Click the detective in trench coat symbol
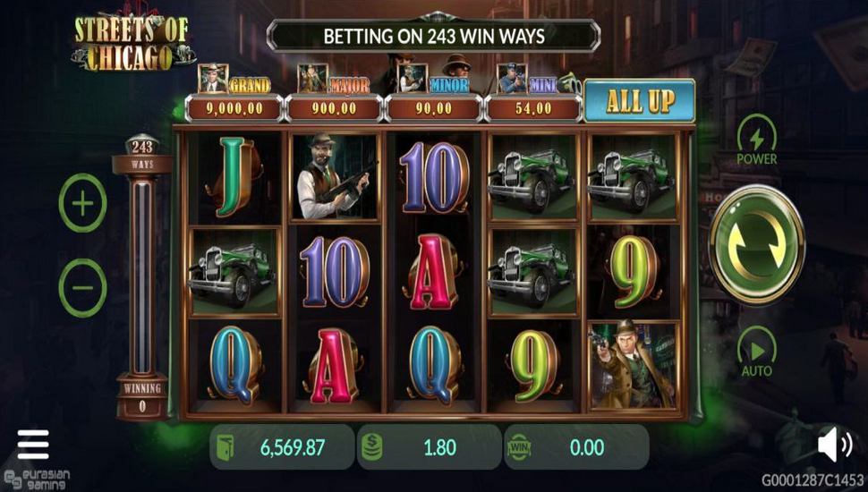This screenshot has width=868, height=492. (633, 365)
